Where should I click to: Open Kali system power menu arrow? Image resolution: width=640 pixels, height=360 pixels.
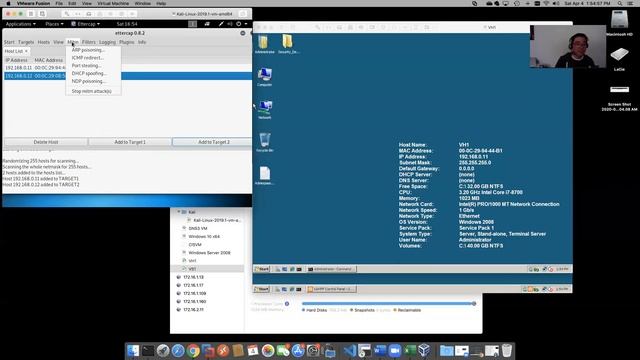(x=246, y=24)
